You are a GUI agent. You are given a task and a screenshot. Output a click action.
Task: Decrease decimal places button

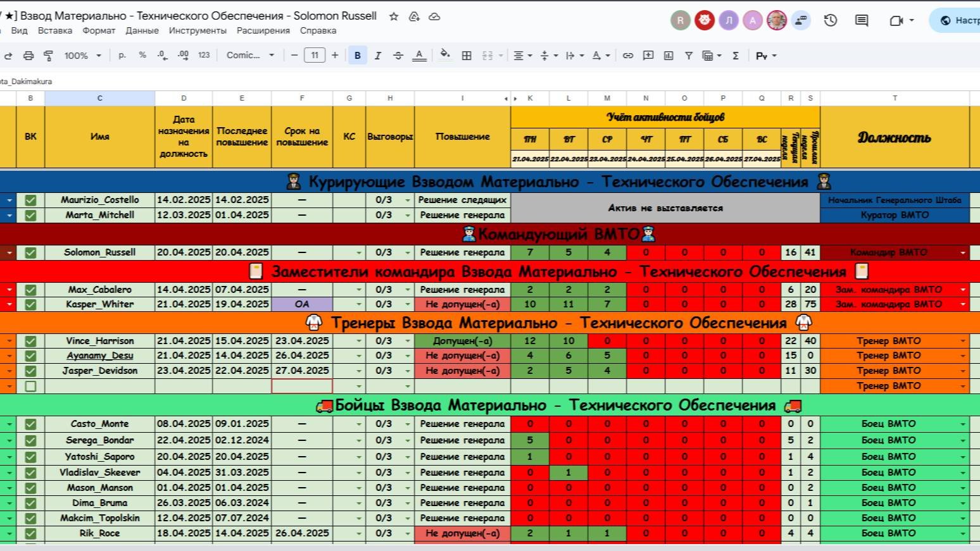[x=162, y=56]
